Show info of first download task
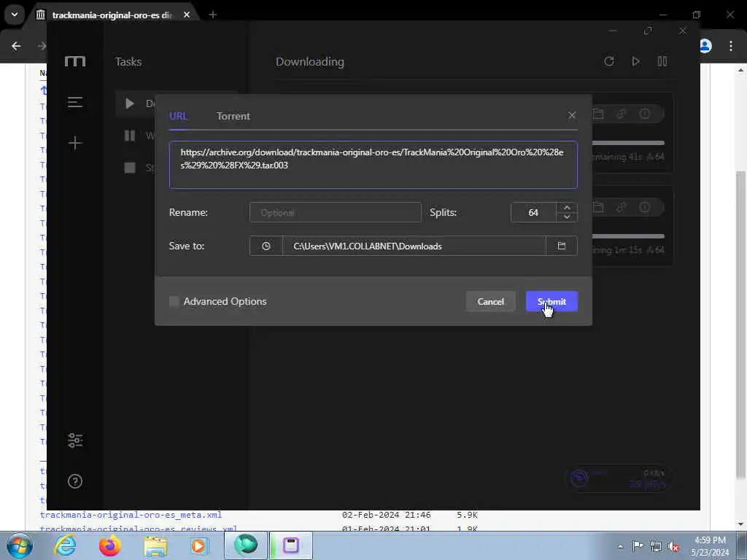The image size is (747, 560). pyautogui.click(x=645, y=114)
